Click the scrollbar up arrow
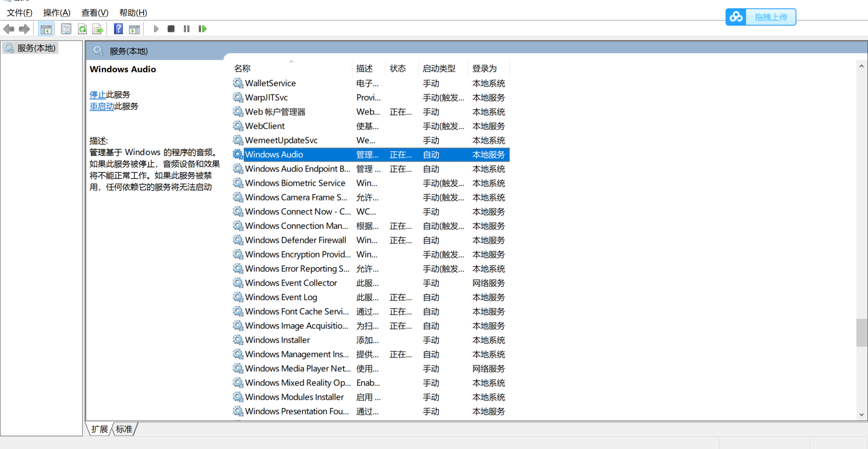 [862, 66]
